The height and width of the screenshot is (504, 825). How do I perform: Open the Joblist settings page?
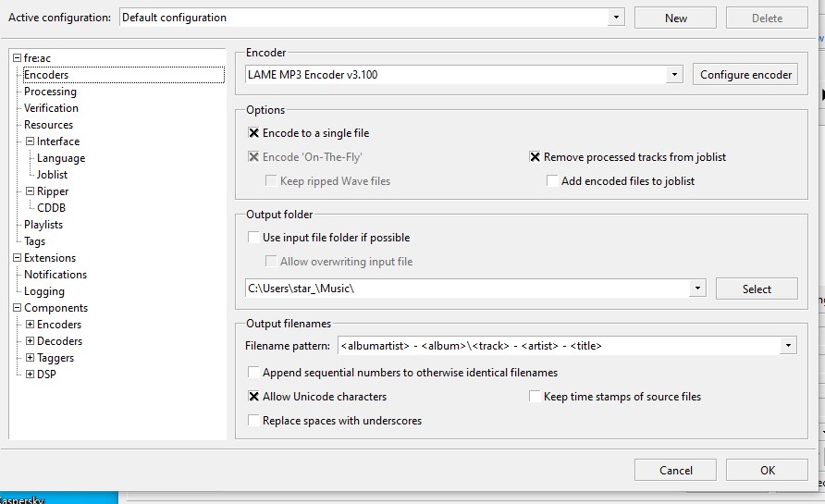(52, 175)
